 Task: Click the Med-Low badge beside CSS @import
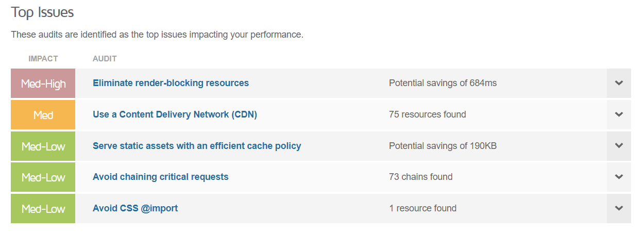(x=43, y=209)
